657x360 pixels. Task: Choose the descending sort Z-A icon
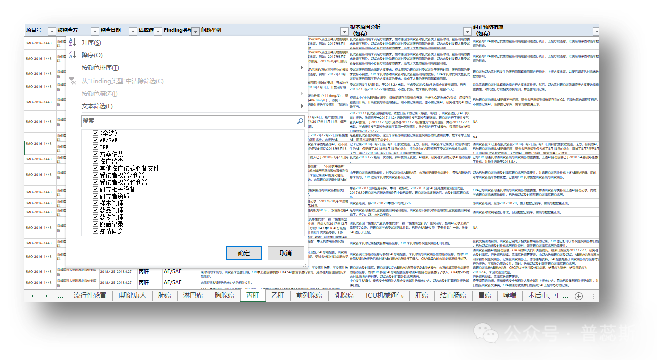[72, 54]
